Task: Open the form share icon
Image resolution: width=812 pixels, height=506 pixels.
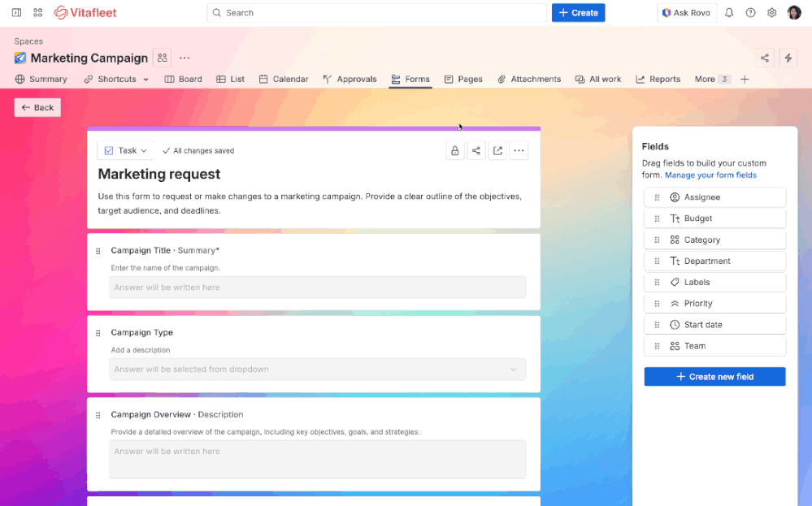Action: [x=476, y=150]
